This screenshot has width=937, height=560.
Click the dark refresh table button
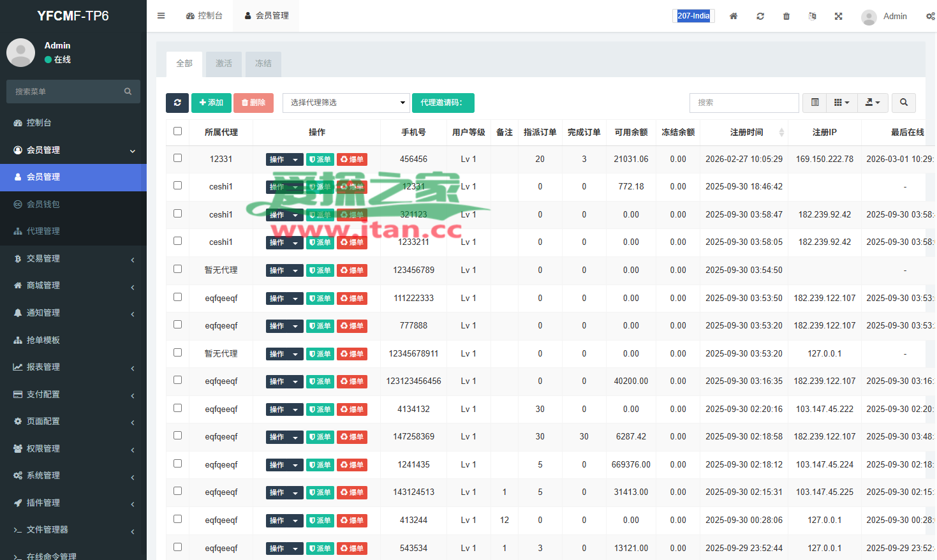click(177, 103)
